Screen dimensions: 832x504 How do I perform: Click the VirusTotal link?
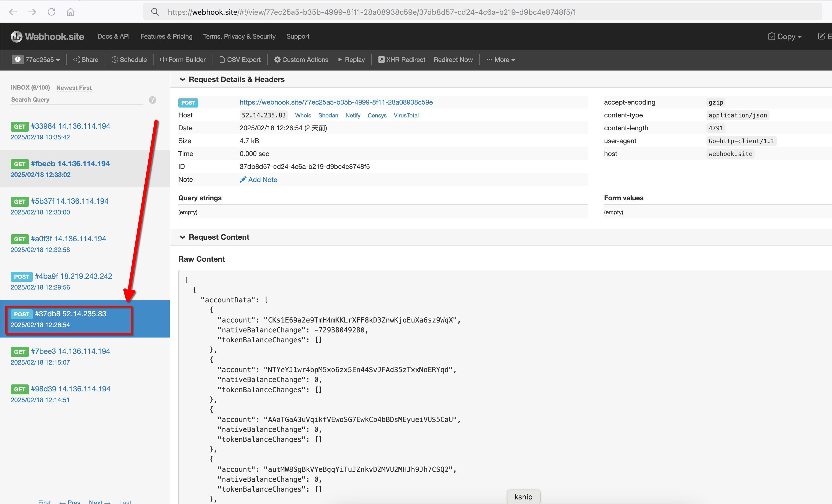click(406, 116)
